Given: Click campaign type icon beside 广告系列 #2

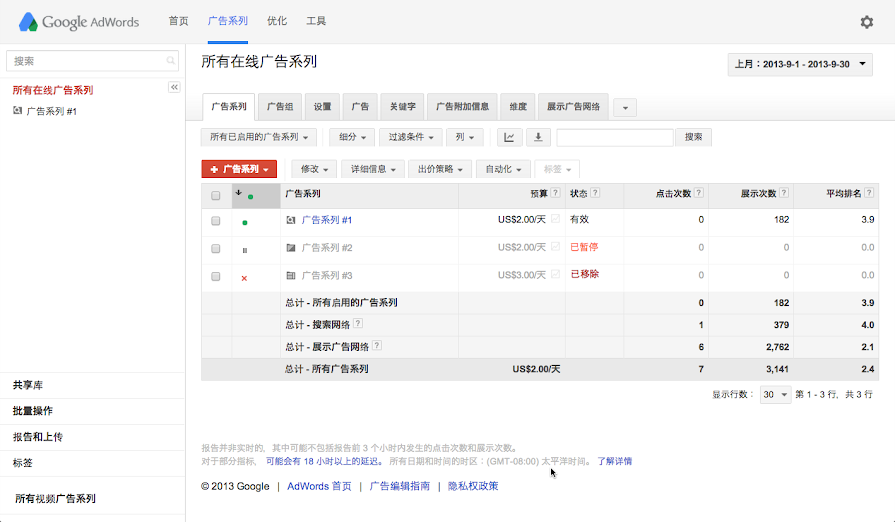Looking at the screenshot, I should point(291,248).
